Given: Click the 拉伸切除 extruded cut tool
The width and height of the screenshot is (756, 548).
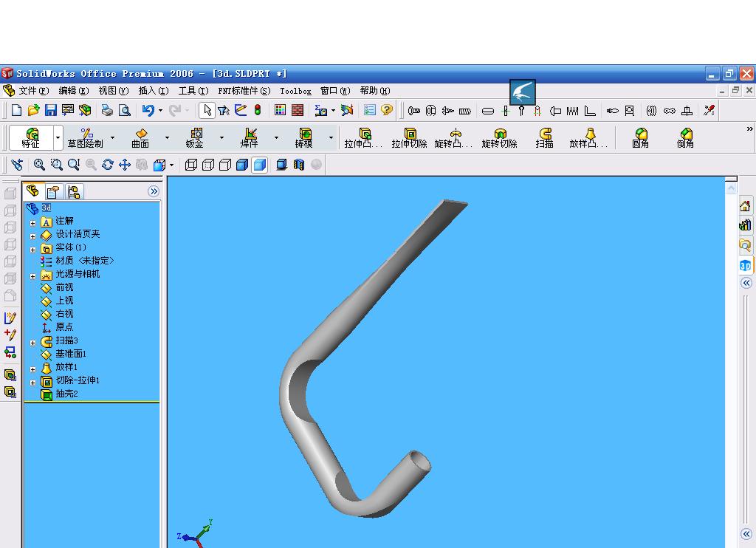Looking at the screenshot, I should tap(409, 137).
